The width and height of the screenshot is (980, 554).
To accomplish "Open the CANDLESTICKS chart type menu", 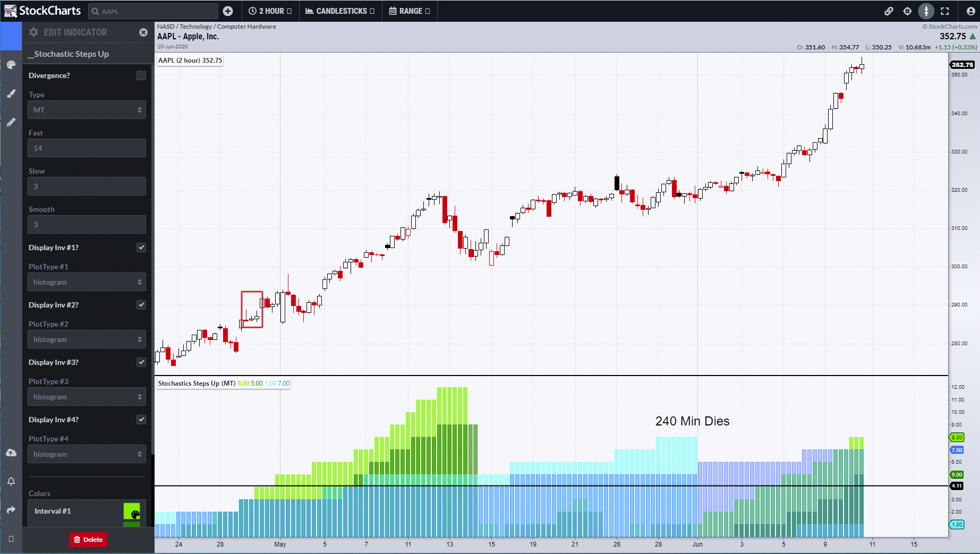I will pos(340,11).
